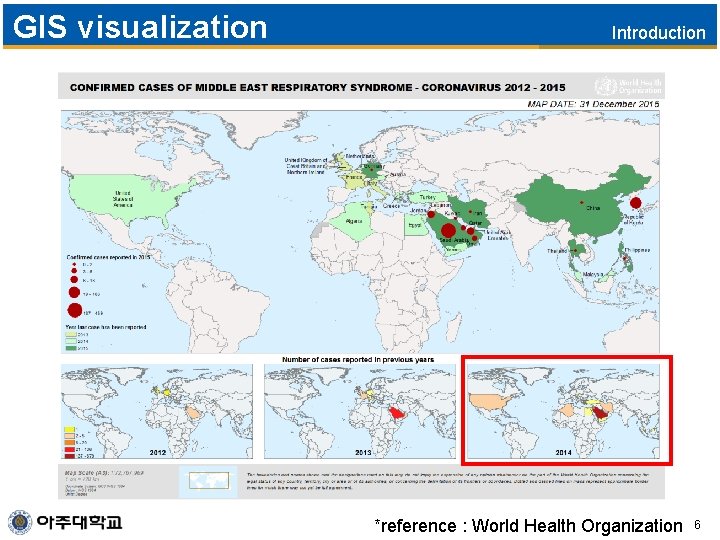Click the 'Algeria' country label
The width and height of the screenshot is (720, 540).
[354, 221]
